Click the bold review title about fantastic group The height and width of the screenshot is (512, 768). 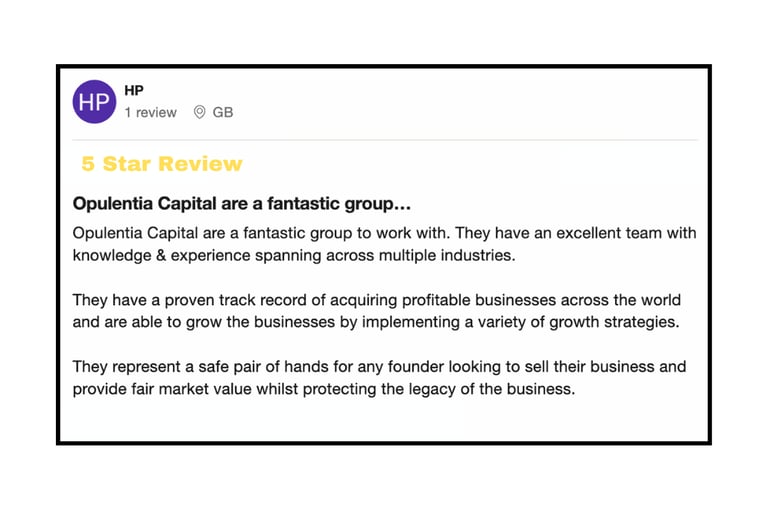click(241, 203)
